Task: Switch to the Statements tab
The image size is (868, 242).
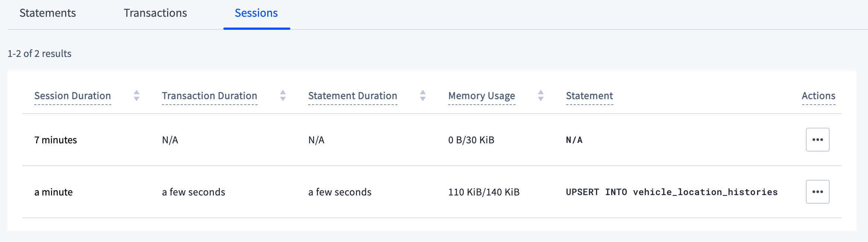Action: pyautogui.click(x=48, y=13)
